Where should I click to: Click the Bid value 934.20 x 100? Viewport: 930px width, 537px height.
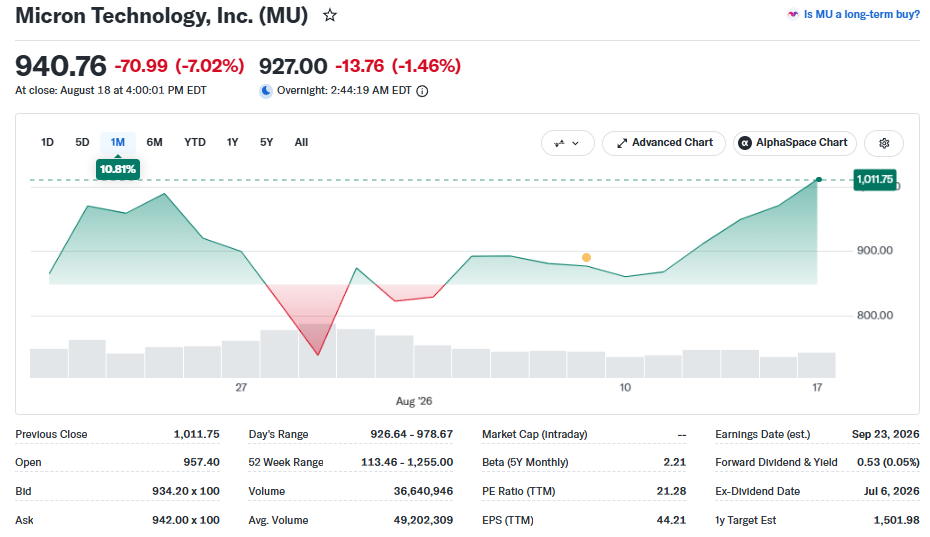pos(186,491)
